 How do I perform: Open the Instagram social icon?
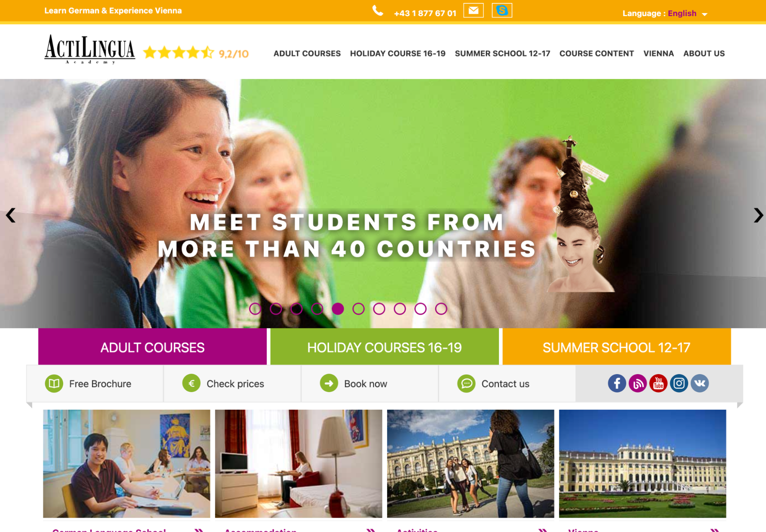pyautogui.click(x=679, y=383)
